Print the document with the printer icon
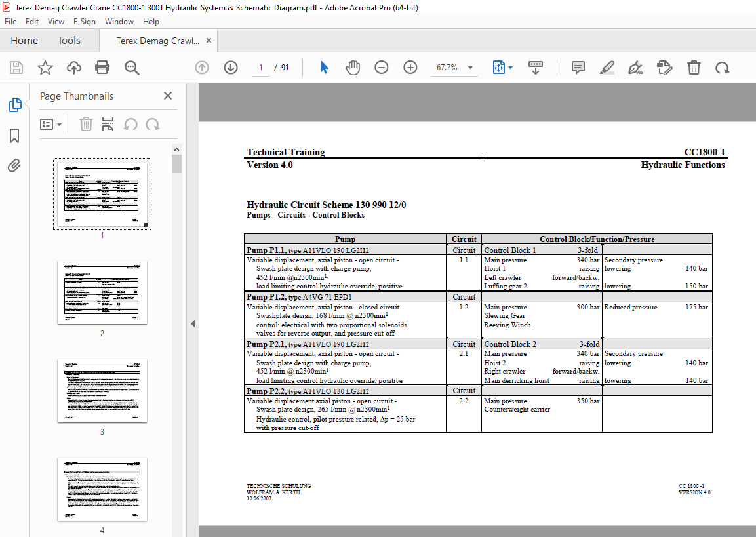The image size is (756, 537). (x=102, y=68)
